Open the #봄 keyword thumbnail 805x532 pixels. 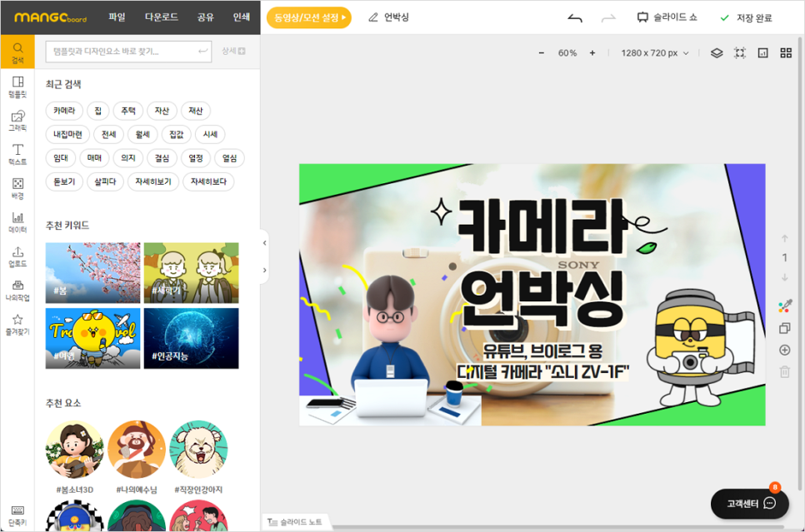pyautogui.click(x=93, y=273)
